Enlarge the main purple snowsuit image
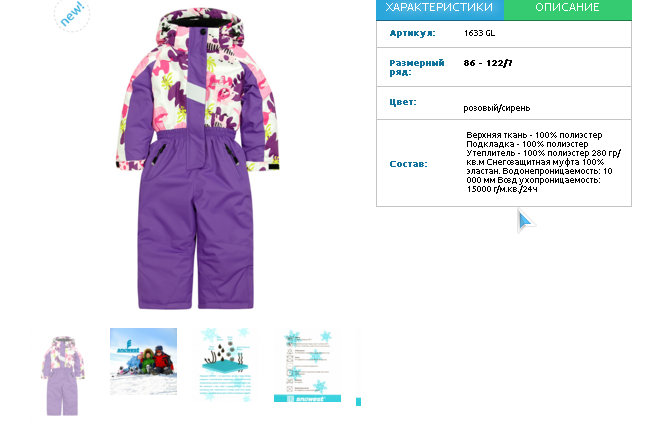Viewport: 648px width, 426px height. pyautogui.click(x=197, y=159)
